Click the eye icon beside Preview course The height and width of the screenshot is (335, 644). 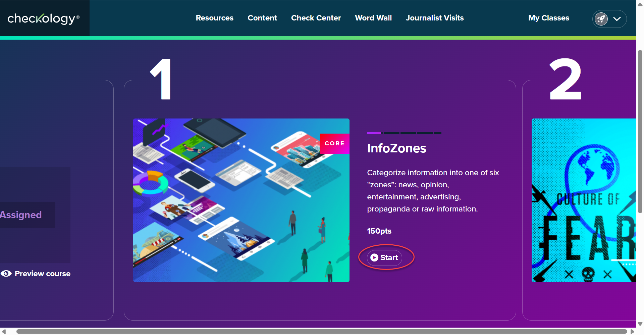(x=6, y=274)
